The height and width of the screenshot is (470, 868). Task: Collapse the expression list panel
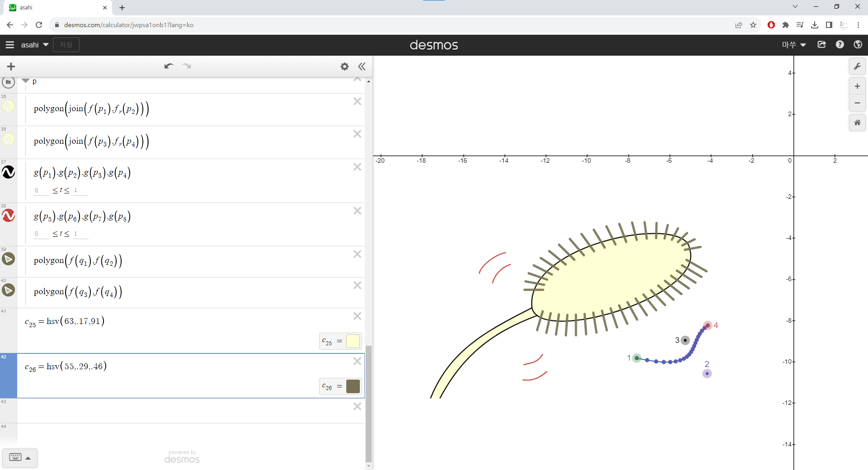click(362, 66)
